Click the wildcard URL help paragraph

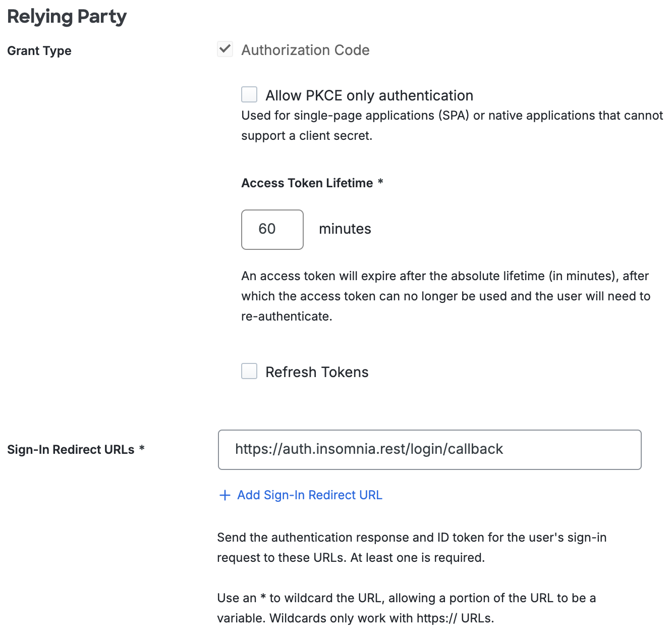click(x=406, y=608)
